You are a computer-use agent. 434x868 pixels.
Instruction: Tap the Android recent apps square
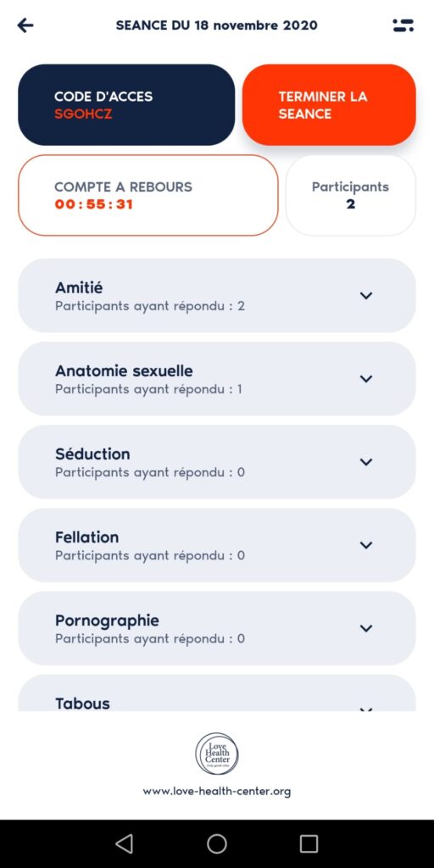tap(309, 843)
